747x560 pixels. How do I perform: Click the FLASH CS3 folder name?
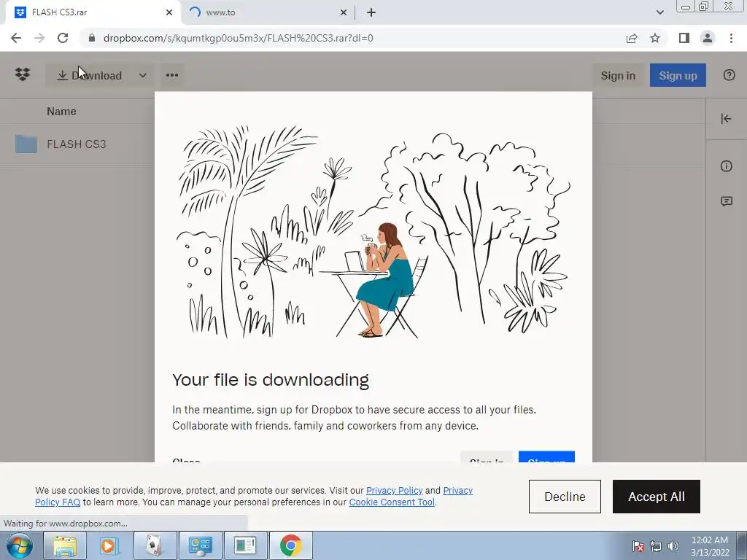click(x=76, y=144)
